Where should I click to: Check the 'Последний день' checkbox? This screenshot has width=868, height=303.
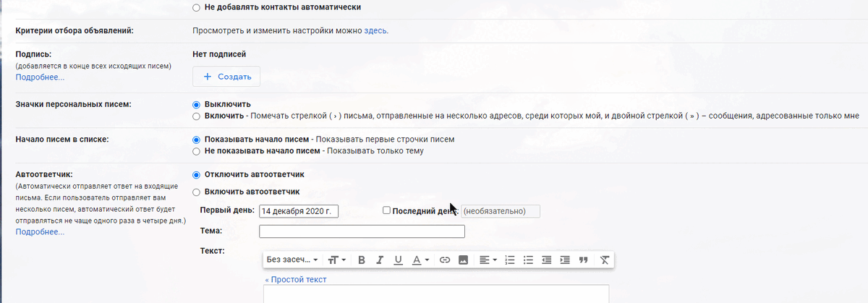point(387,210)
